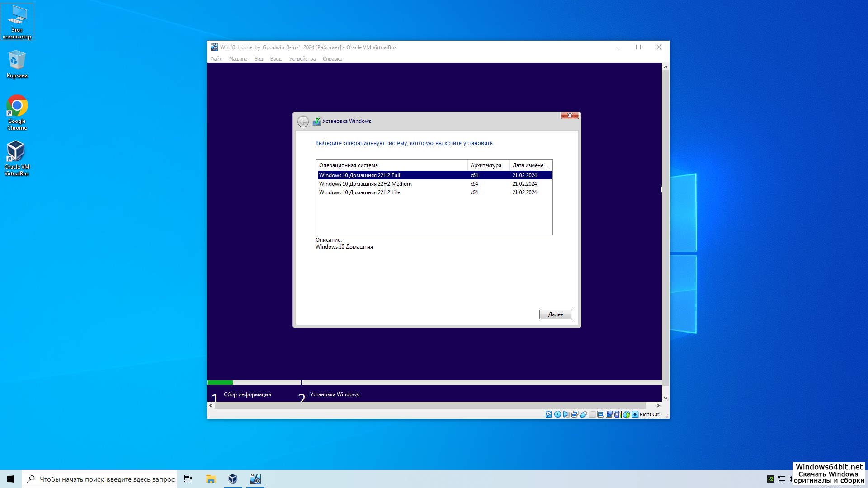The width and height of the screenshot is (868, 488).
Task: Open the Машина menu
Action: point(238,59)
